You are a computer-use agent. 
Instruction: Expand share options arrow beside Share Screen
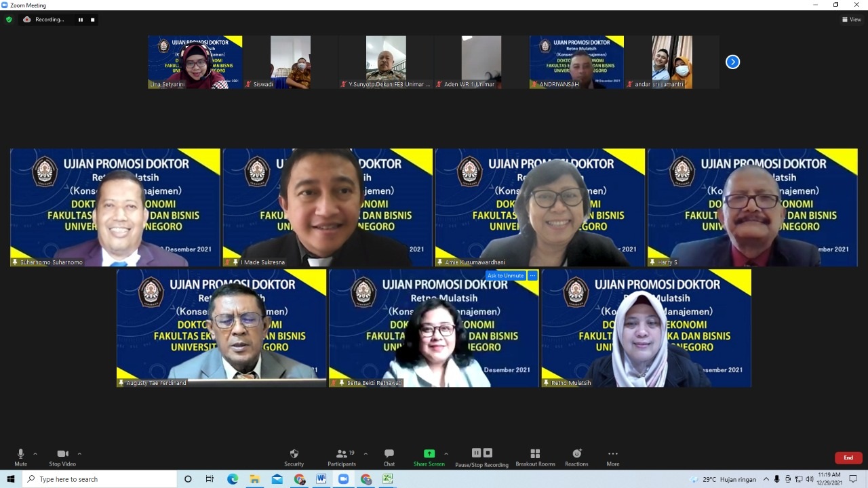[446, 454]
